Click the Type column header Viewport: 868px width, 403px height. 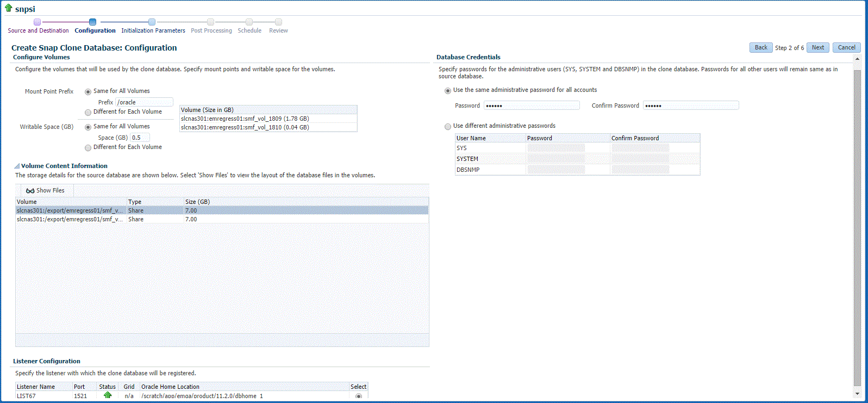point(155,202)
